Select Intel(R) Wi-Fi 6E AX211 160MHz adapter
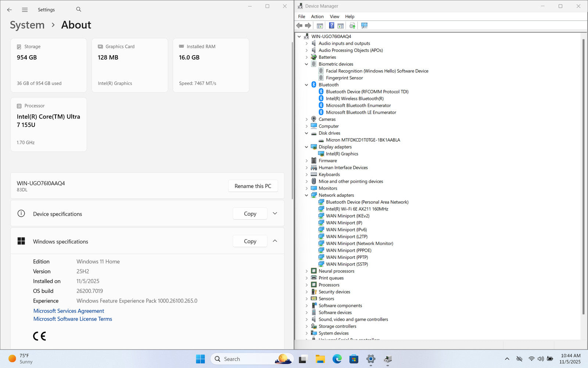Viewport: 588px width, 368px height. [x=356, y=209]
